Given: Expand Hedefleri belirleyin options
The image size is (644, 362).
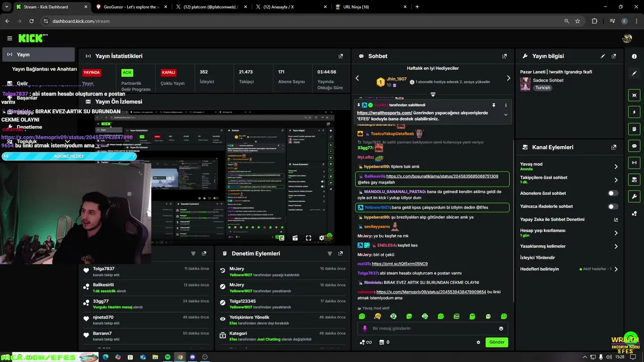Looking at the screenshot, I should [x=616, y=269].
